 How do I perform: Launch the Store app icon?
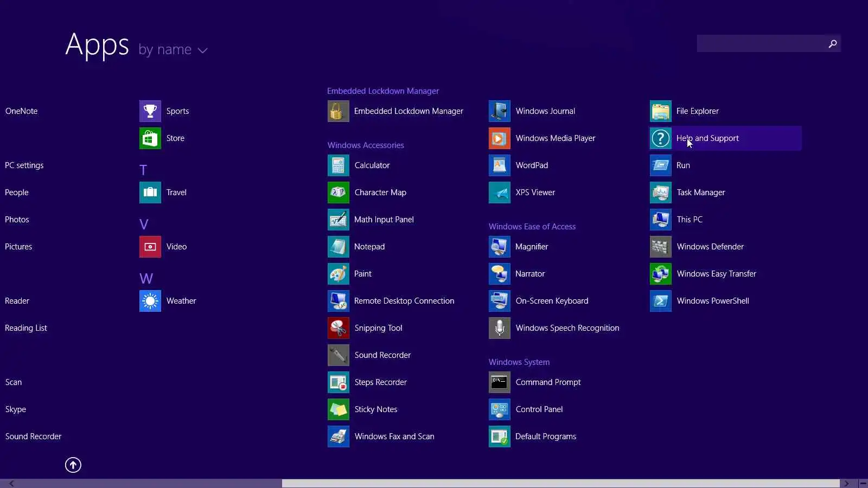(150, 138)
